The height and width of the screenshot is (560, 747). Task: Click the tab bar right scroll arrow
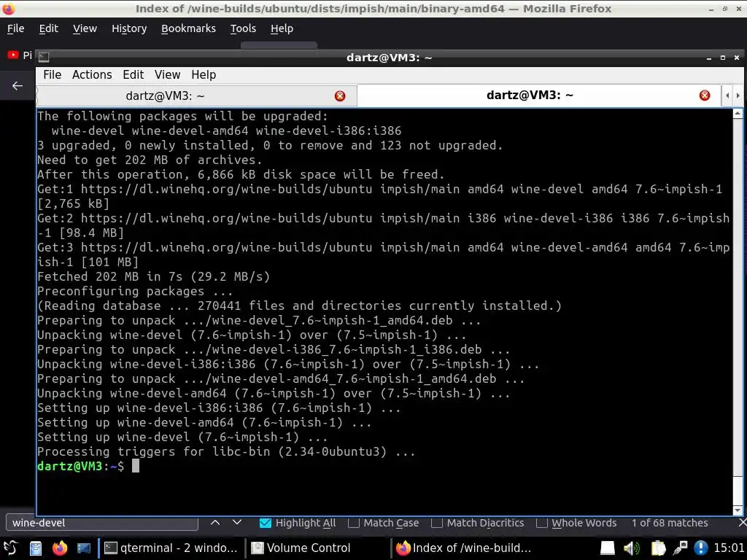(738, 96)
